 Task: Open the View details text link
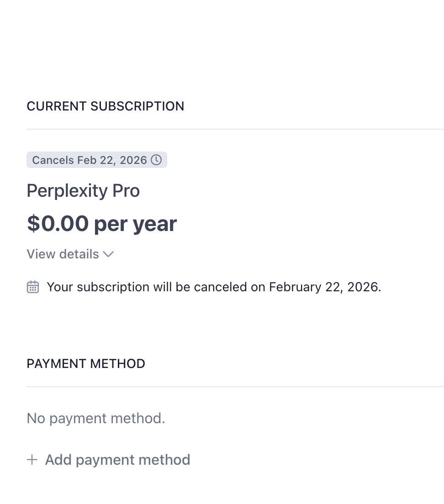tap(63, 254)
